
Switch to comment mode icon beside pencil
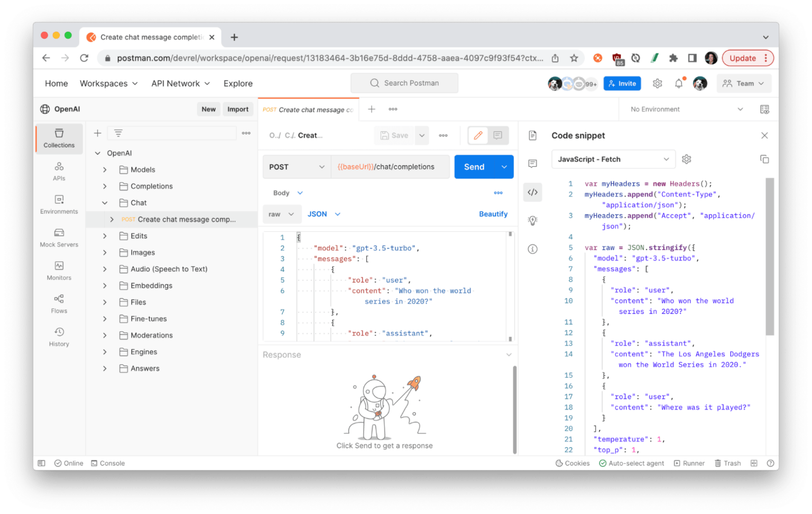[x=498, y=135]
